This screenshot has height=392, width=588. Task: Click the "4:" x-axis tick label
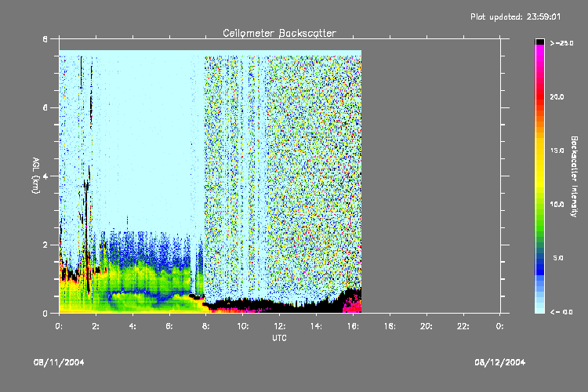coord(132,326)
